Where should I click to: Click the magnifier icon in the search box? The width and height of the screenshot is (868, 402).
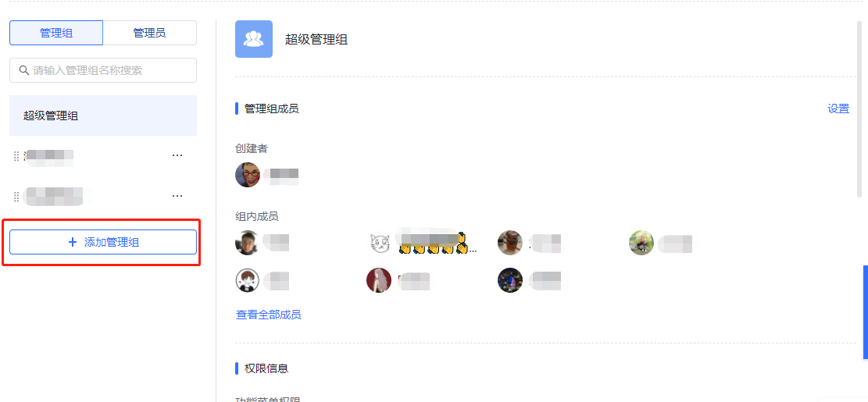(x=23, y=70)
